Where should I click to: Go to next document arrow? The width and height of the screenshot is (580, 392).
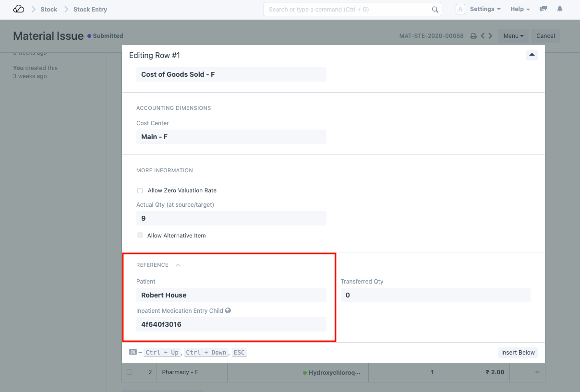[490, 36]
